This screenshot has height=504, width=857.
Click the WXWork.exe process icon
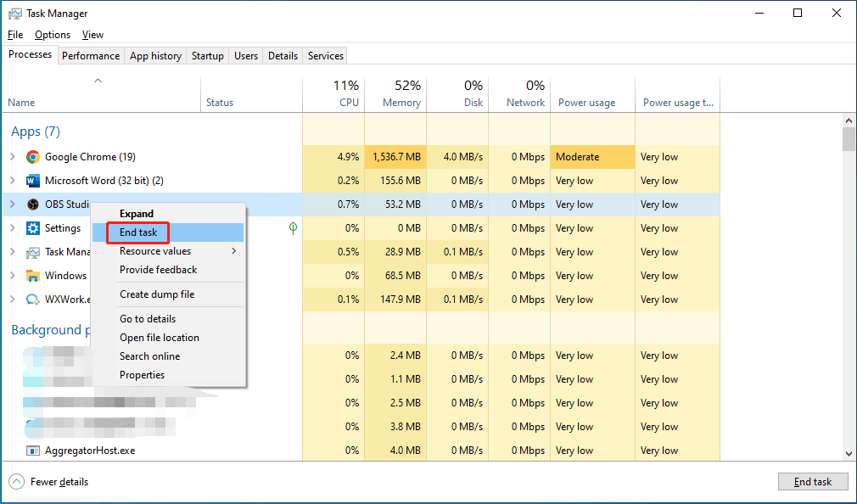[x=32, y=300]
